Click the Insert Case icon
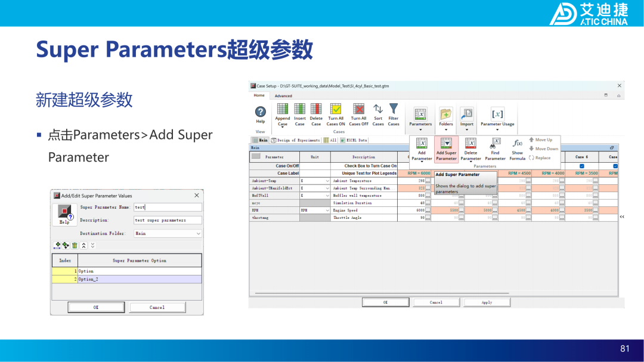 point(300,109)
